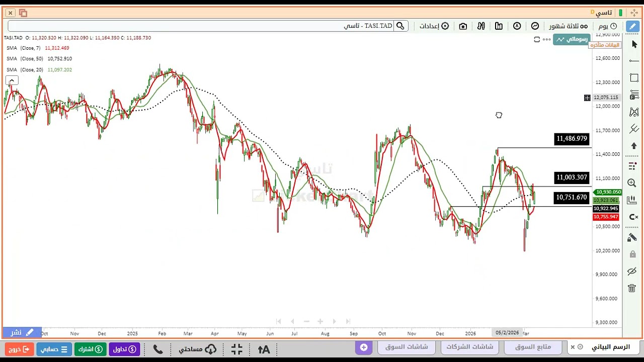Viewport: 644px width, 362px height.
Task: Click the SMA (Close, 50) legend
Action: coord(39,58)
